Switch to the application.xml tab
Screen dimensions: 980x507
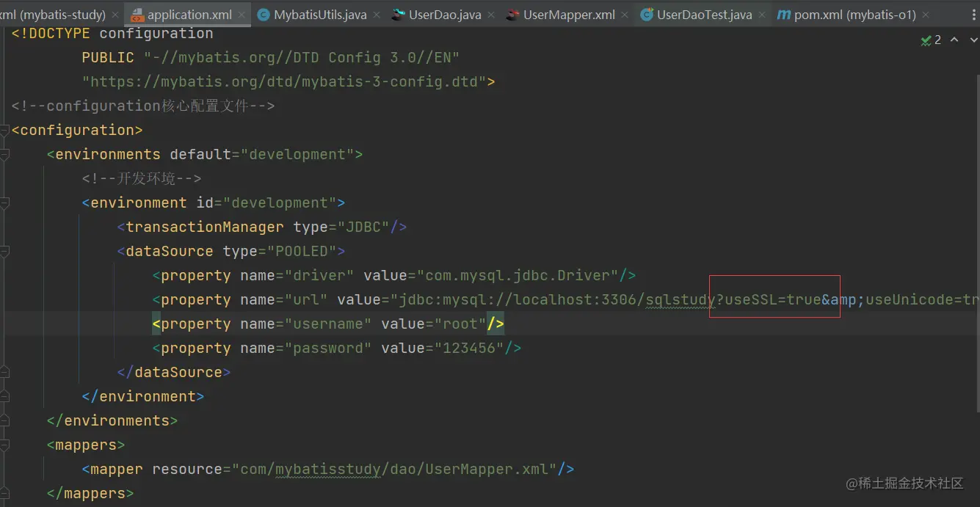coord(189,15)
